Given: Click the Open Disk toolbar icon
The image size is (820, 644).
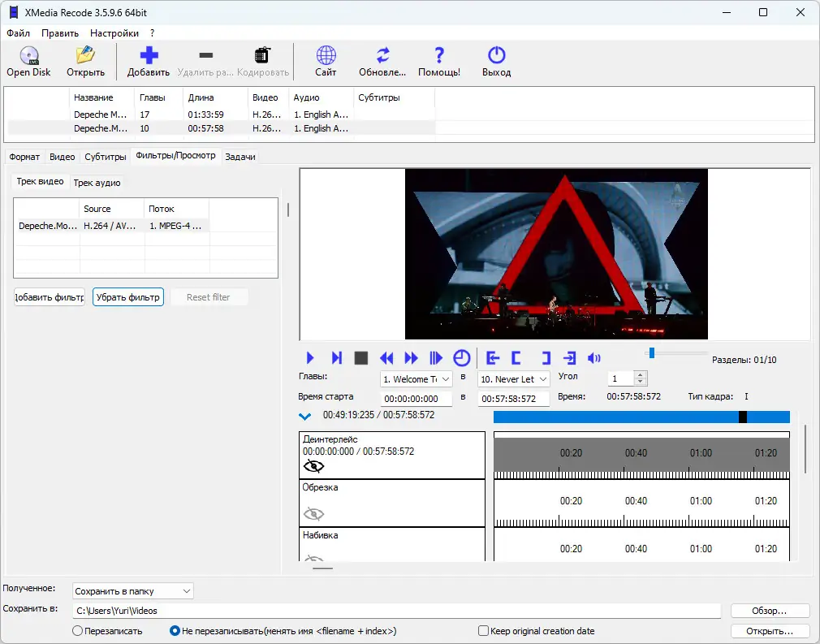Looking at the screenshot, I should click(28, 62).
